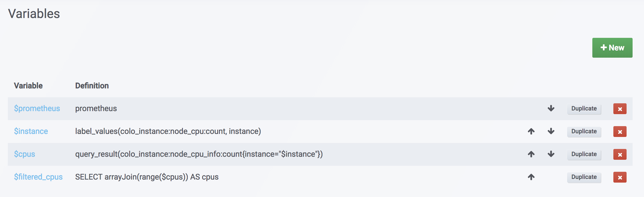Open the $prometheus variable for editing
This screenshot has height=197, width=644.
click(37, 109)
